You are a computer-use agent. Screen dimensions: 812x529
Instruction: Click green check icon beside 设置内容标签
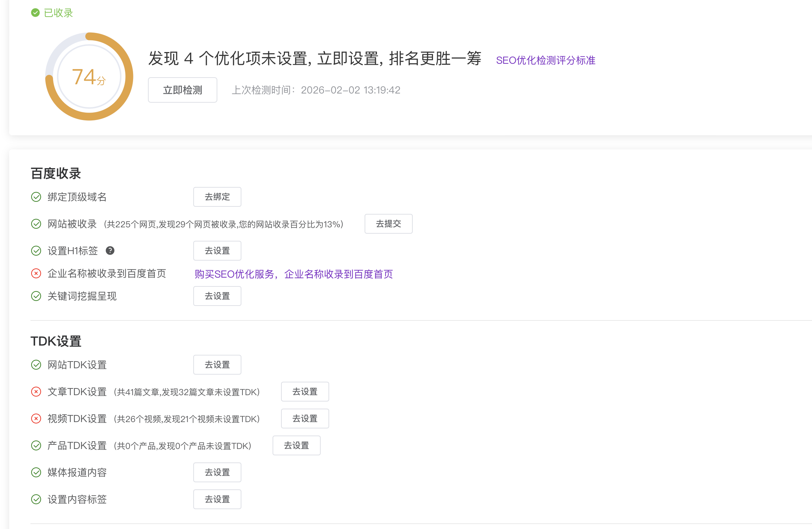36,499
